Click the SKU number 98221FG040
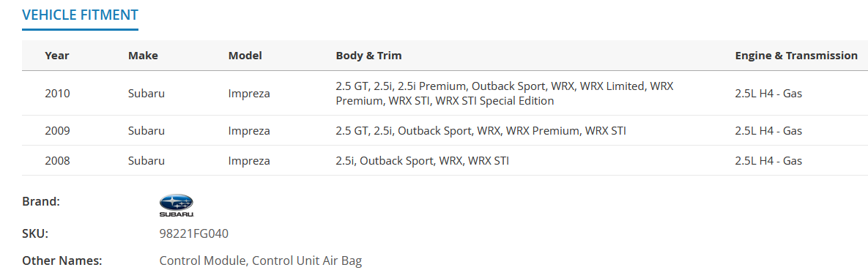 (194, 233)
